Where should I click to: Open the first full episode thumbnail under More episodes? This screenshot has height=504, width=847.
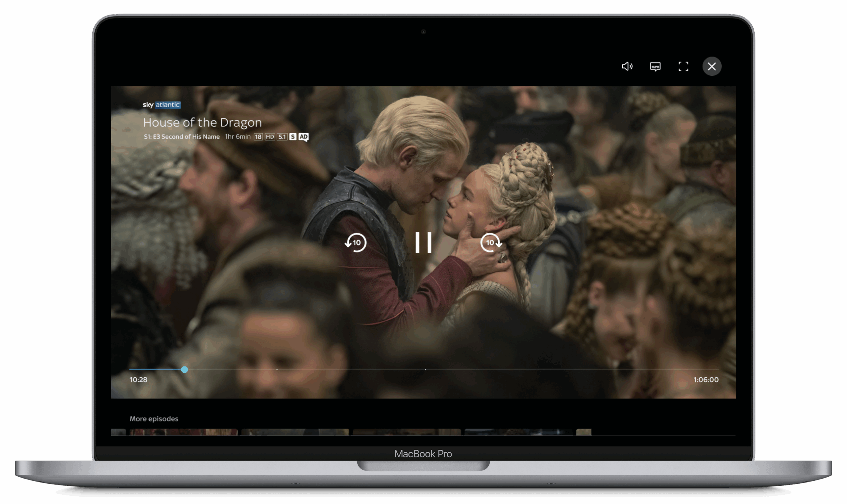pos(184,432)
